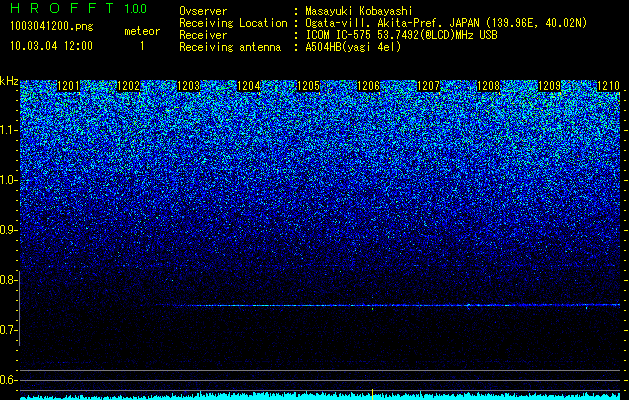629x400 pixels.
Task: Click the 1204 time marker
Action: pyautogui.click(x=249, y=86)
